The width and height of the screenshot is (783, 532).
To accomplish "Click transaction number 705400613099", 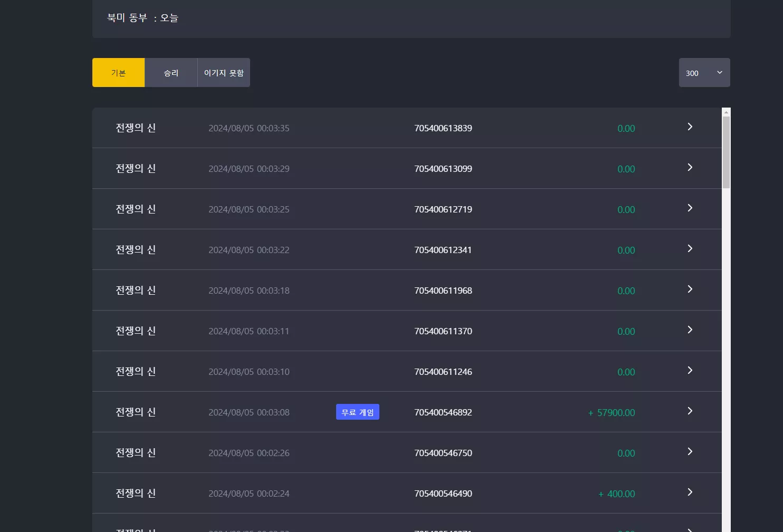I will 443,169.
